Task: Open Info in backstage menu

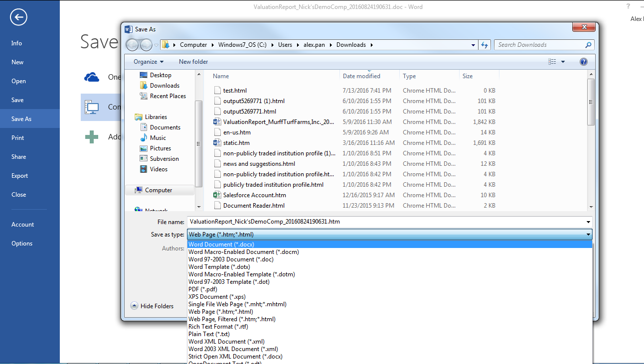Action: pyautogui.click(x=30, y=43)
